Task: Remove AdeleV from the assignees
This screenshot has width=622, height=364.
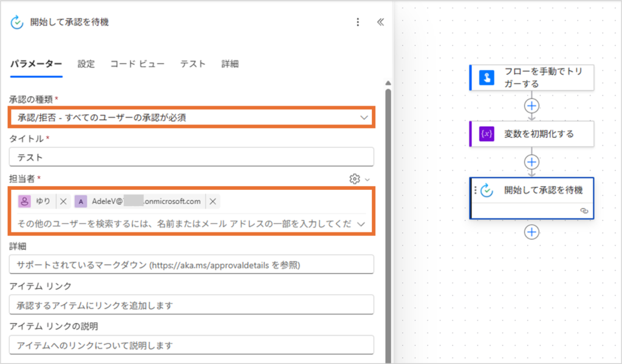Action: click(x=213, y=201)
